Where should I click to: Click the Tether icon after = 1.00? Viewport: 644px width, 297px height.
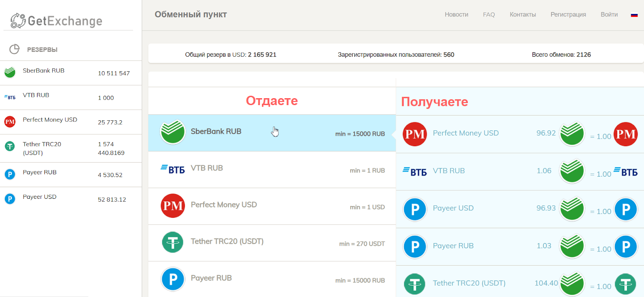(625, 285)
